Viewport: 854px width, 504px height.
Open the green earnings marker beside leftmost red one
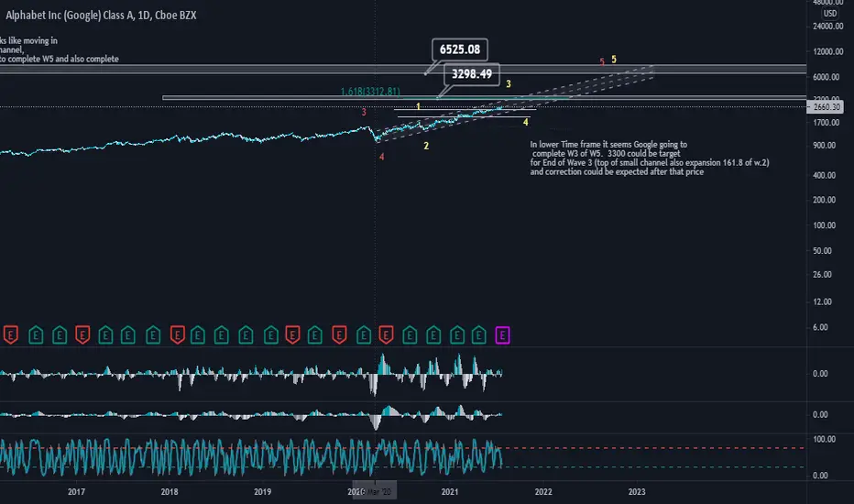pyautogui.click(x=36, y=334)
